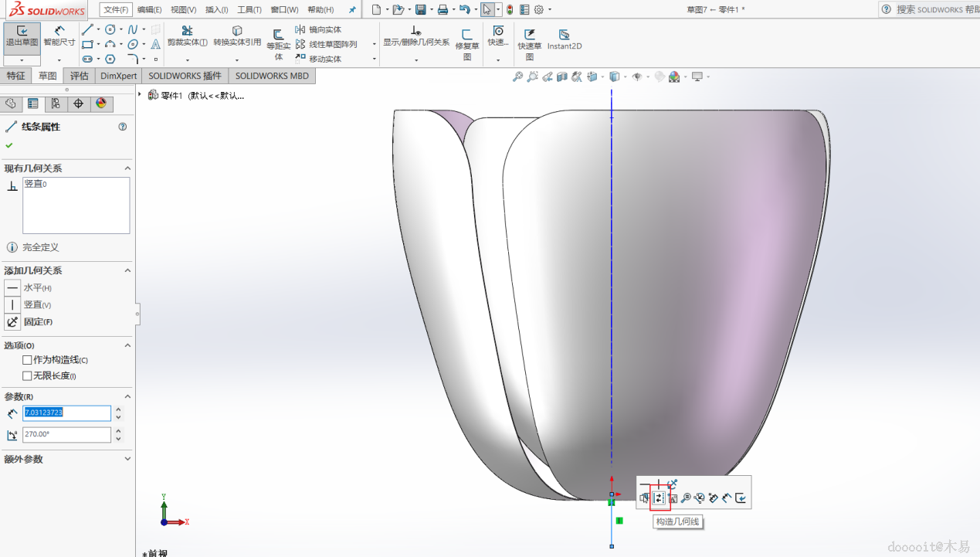Select the Smart Dimension (智能尺寸) tool
The width and height of the screenshot is (980, 557).
59,36
